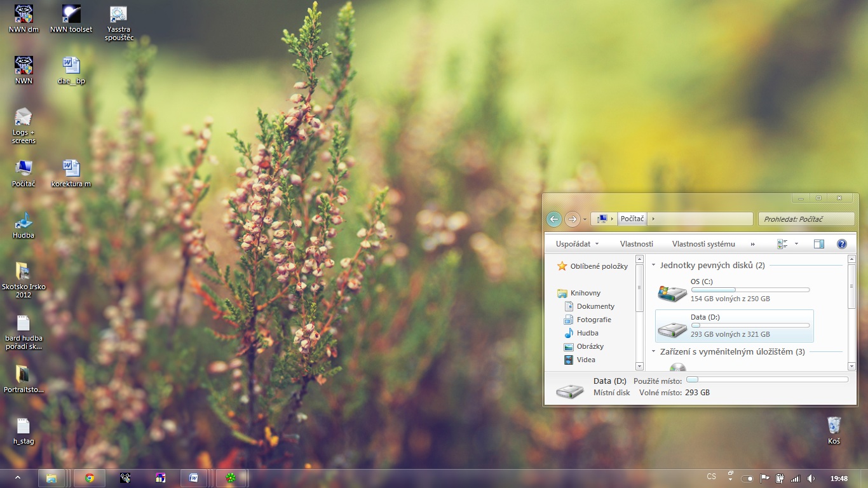Click the Chrome icon in the taskbar
Image resolution: width=868 pixels, height=488 pixels.
tap(90, 478)
